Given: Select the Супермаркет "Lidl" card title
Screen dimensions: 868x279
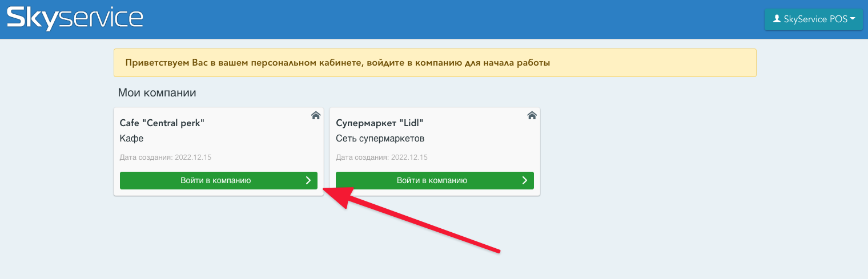Looking at the screenshot, I should (379, 123).
